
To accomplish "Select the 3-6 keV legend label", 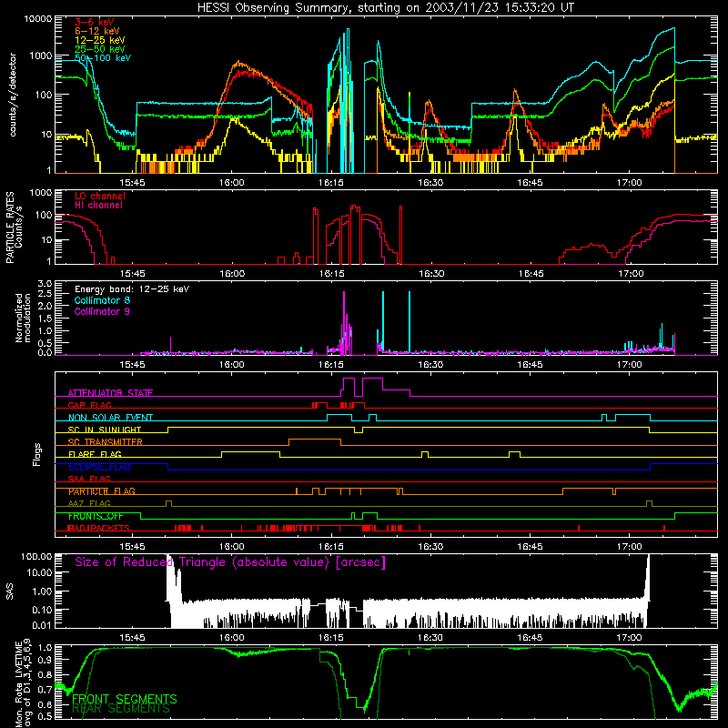I will tap(94, 22).
